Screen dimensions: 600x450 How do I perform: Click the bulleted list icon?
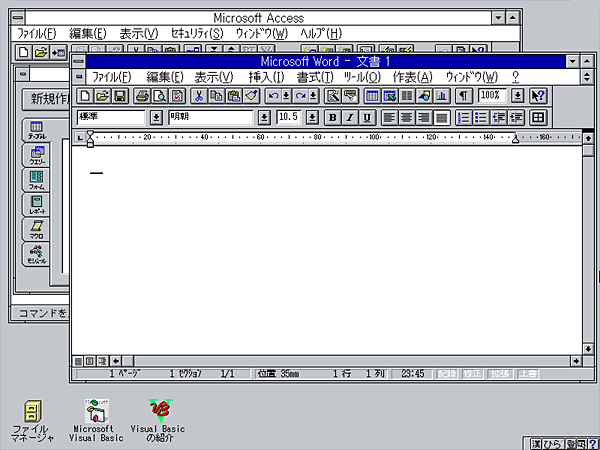tap(481, 118)
